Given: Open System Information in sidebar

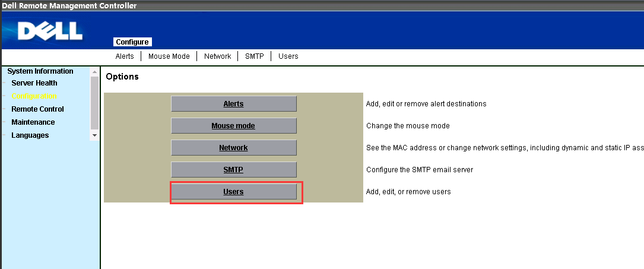Looking at the screenshot, I should click(x=40, y=71).
